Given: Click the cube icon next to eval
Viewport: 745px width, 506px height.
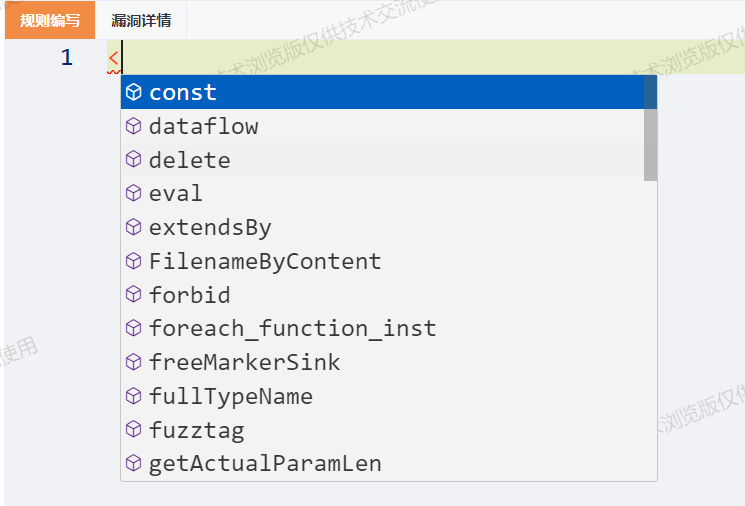Looking at the screenshot, I should pos(134,193).
